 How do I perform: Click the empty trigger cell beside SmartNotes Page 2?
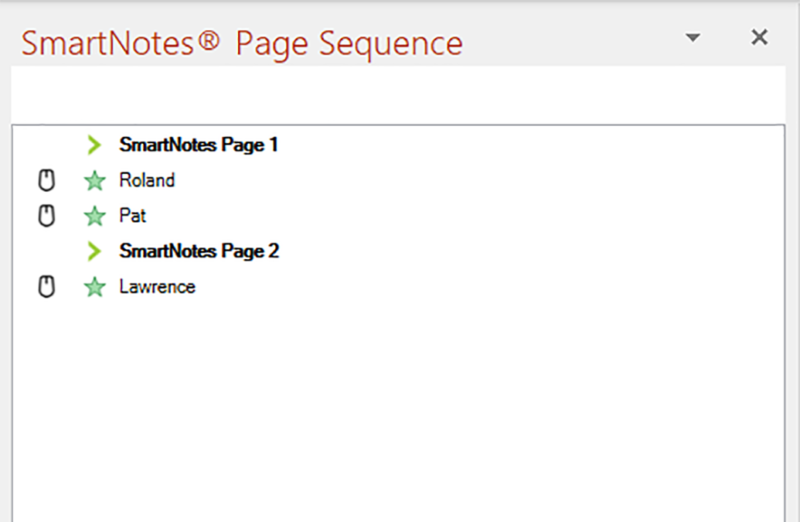tap(45, 251)
